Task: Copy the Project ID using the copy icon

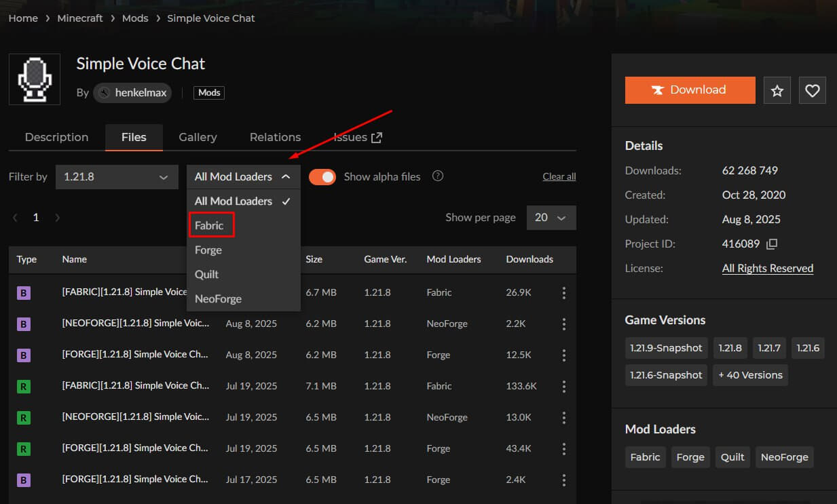Action: point(772,244)
